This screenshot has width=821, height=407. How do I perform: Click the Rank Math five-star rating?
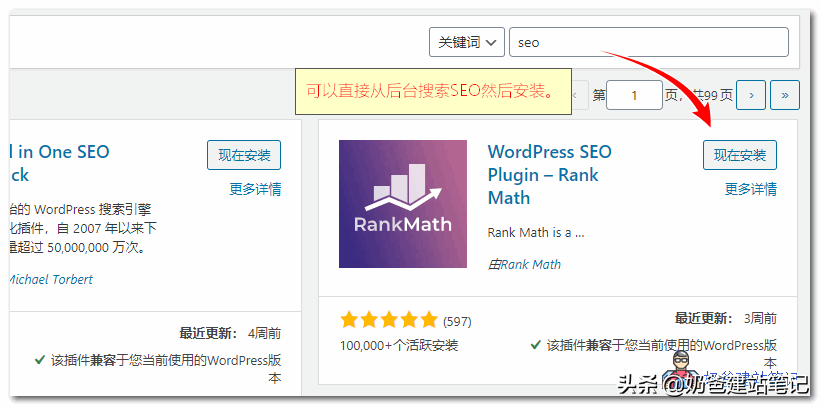click(x=389, y=320)
